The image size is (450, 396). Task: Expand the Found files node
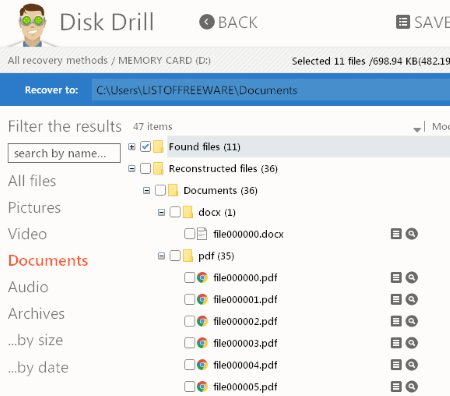(x=132, y=147)
